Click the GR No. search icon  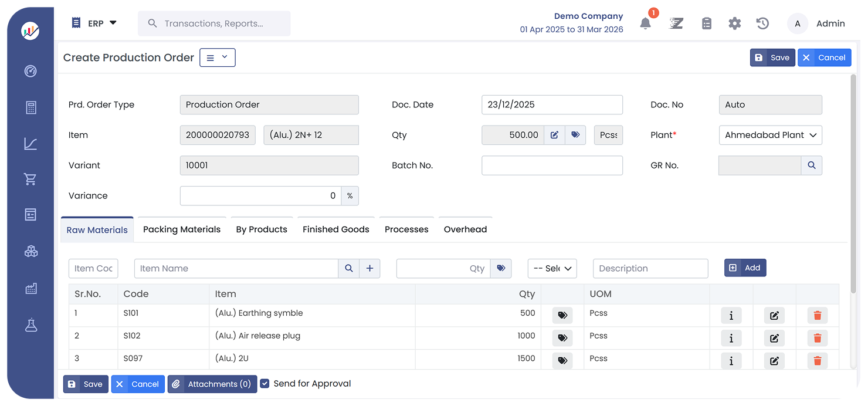tap(812, 165)
